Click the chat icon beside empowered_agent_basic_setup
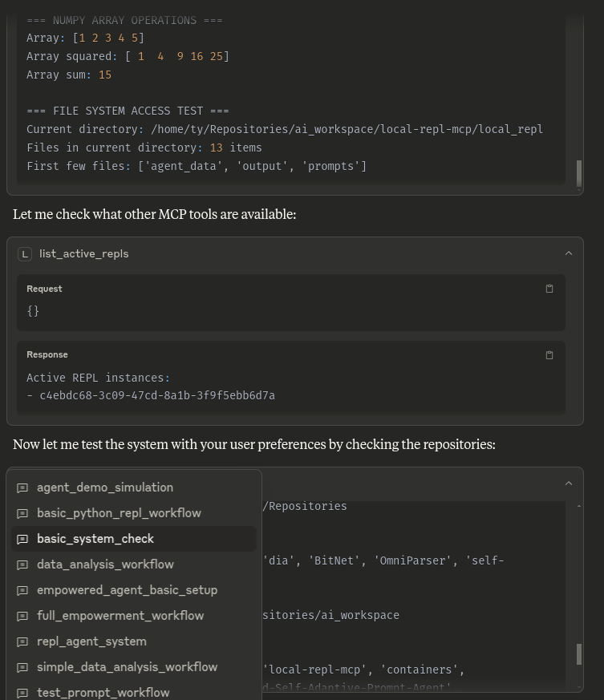 (22, 590)
